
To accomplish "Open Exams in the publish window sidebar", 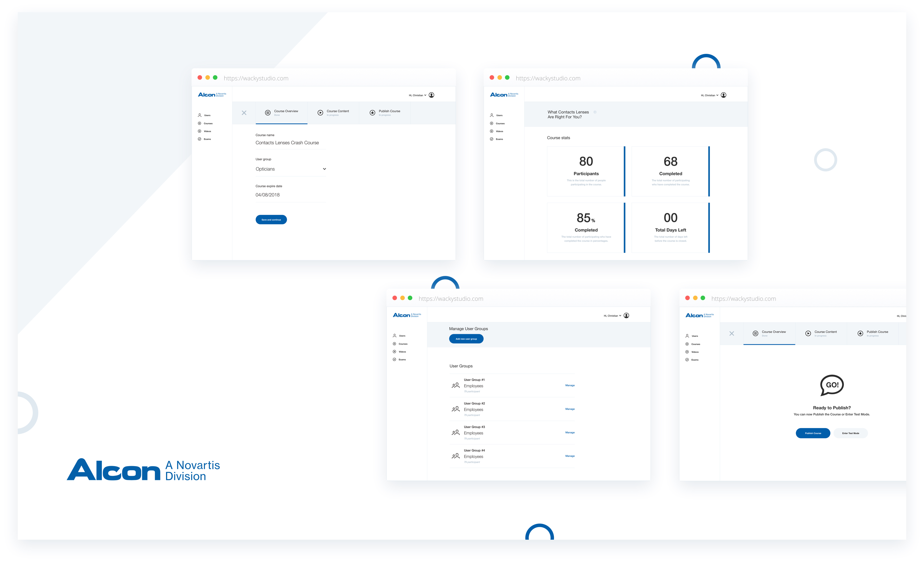I will coord(694,360).
